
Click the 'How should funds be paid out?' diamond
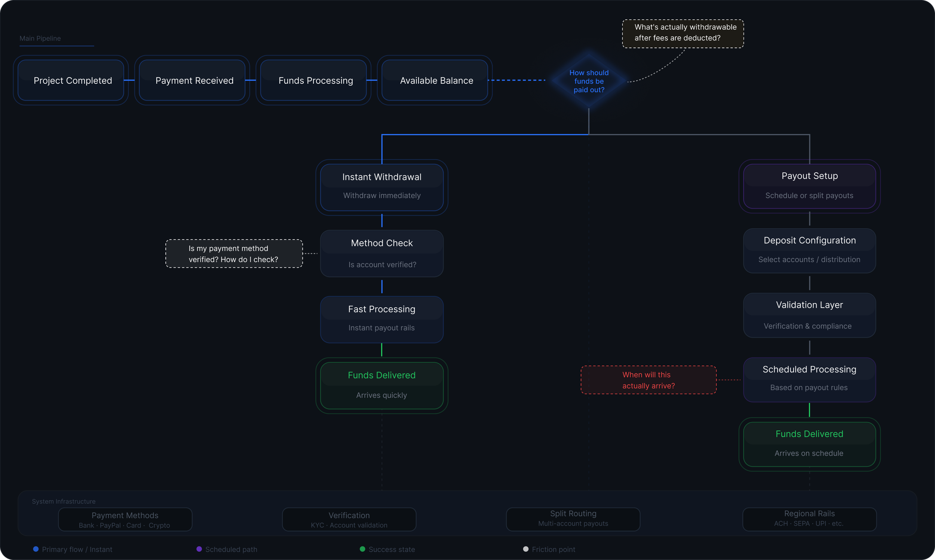point(589,81)
